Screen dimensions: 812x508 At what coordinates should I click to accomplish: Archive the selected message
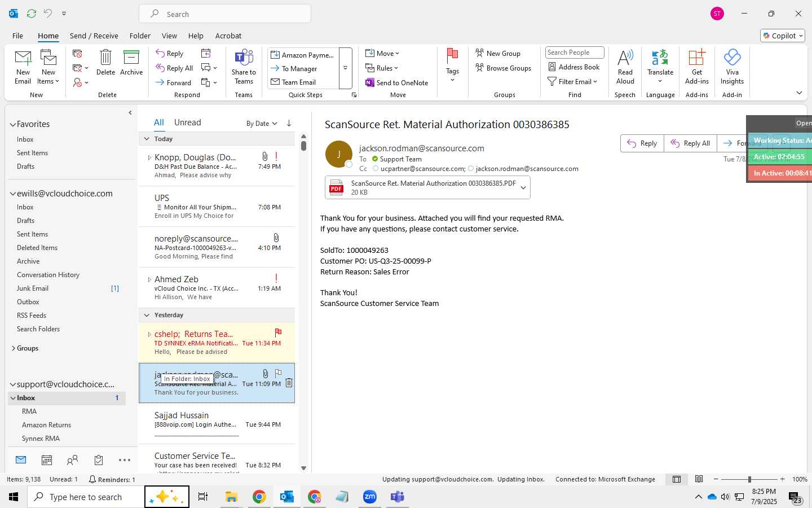point(131,62)
